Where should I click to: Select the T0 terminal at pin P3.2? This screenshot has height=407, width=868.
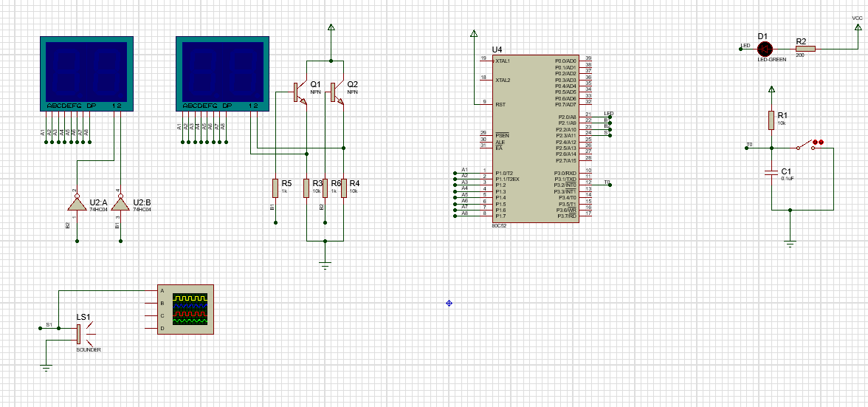610,185
